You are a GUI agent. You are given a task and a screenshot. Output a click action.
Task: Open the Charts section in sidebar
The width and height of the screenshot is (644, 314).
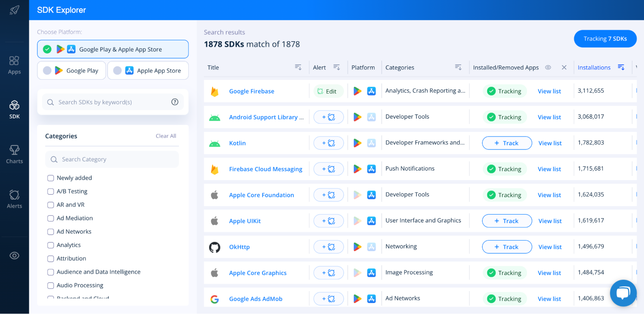click(x=14, y=154)
